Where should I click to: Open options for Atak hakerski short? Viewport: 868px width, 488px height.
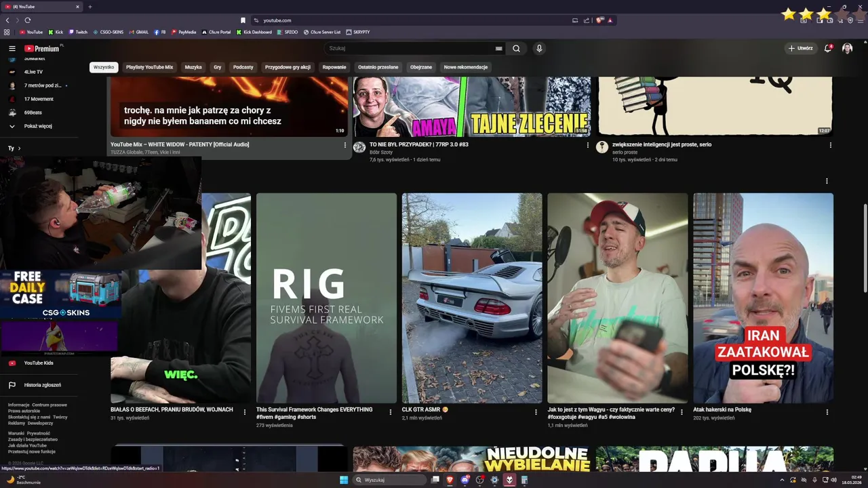(x=827, y=411)
